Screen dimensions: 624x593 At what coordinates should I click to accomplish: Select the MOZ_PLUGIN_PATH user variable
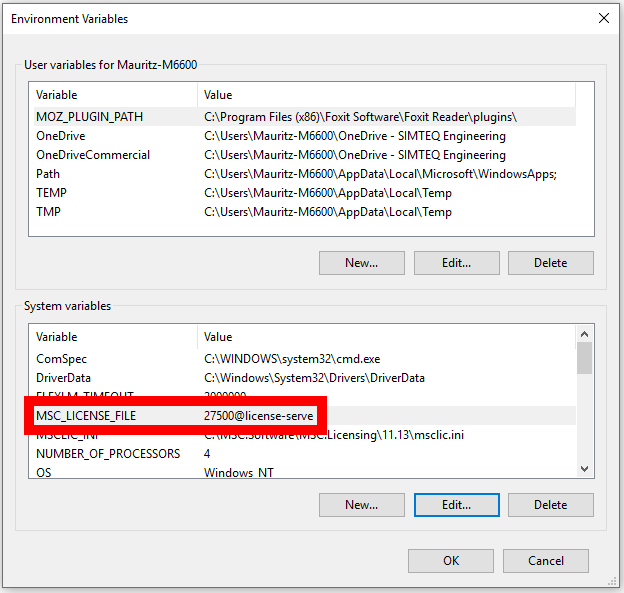point(89,117)
